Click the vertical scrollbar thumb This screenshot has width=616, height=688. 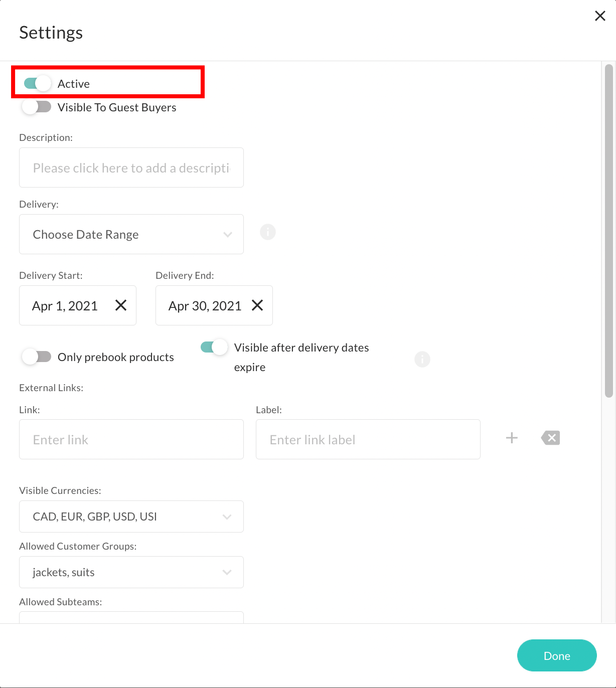coord(609,231)
